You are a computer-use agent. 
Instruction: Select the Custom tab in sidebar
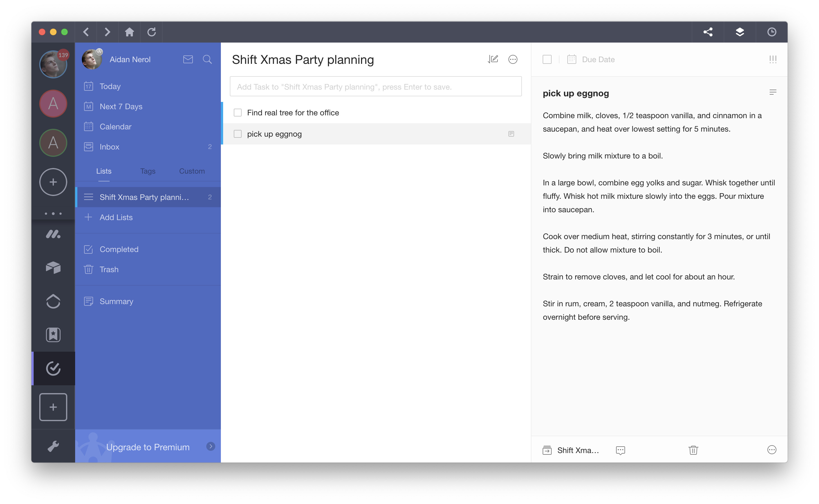click(192, 171)
